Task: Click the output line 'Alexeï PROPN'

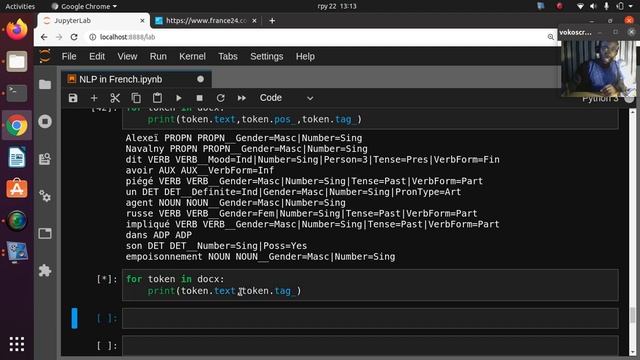Action: [244, 138]
